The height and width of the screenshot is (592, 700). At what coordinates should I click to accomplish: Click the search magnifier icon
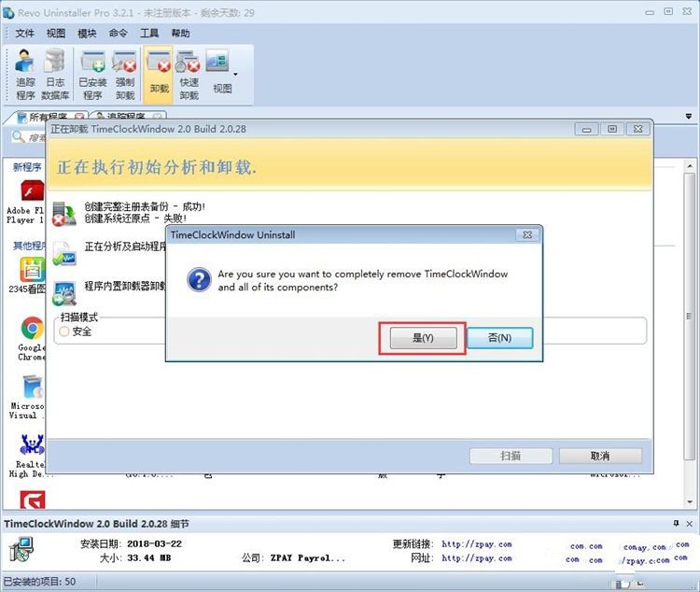(x=18, y=136)
